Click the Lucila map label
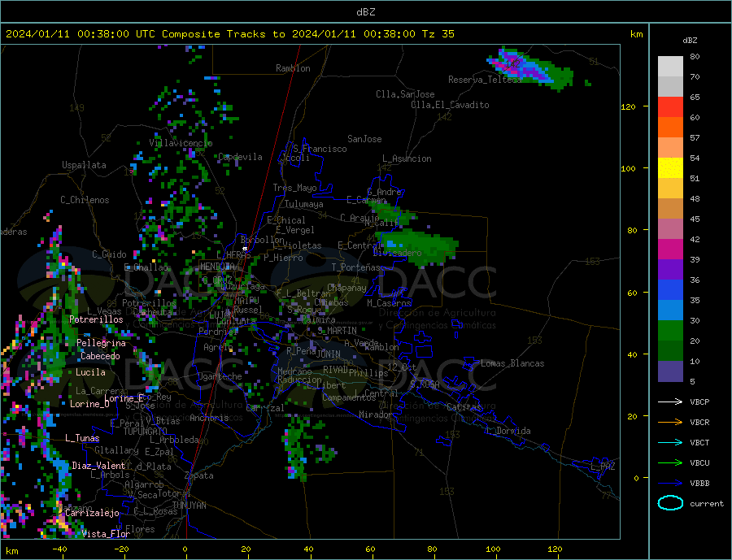732x560 pixels. pos(90,373)
